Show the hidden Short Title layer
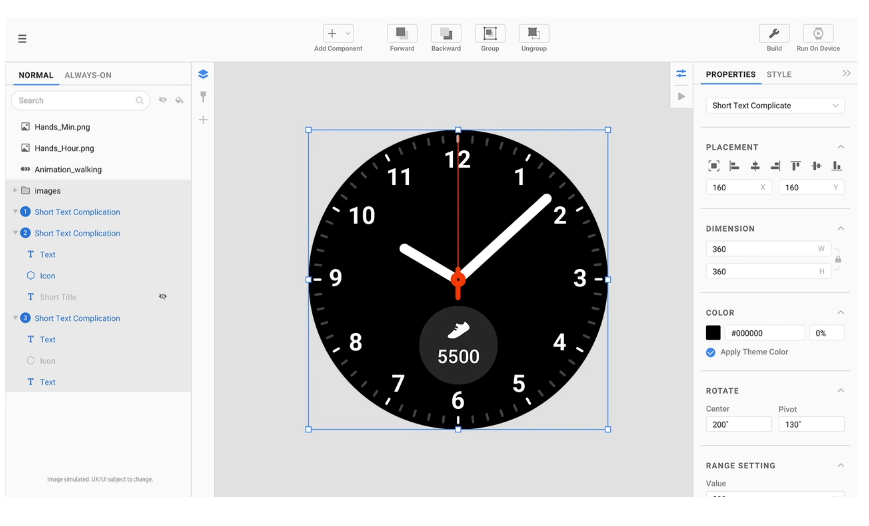 click(x=162, y=297)
